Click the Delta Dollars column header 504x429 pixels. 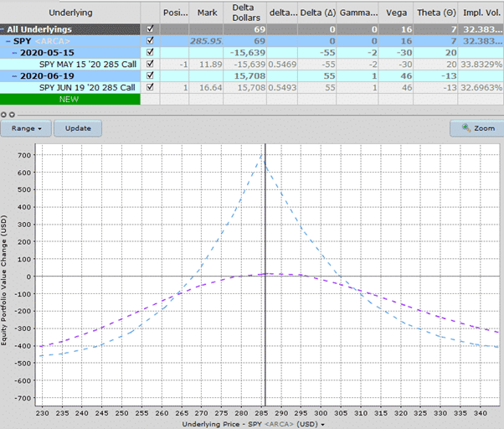[248, 13]
